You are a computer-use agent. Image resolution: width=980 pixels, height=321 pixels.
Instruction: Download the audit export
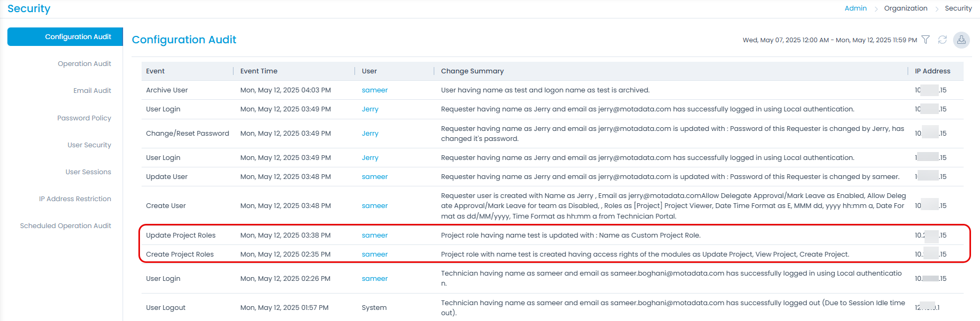pos(962,40)
